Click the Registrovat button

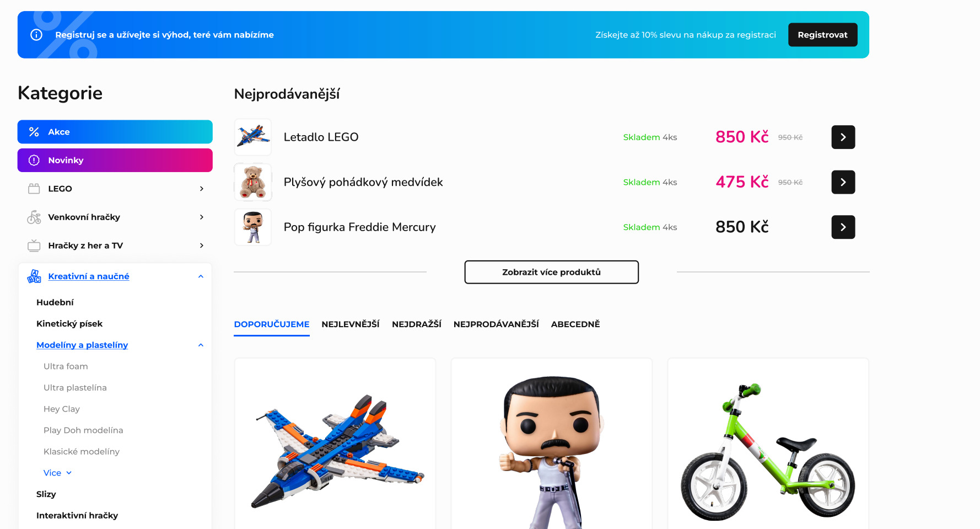tap(822, 35)
